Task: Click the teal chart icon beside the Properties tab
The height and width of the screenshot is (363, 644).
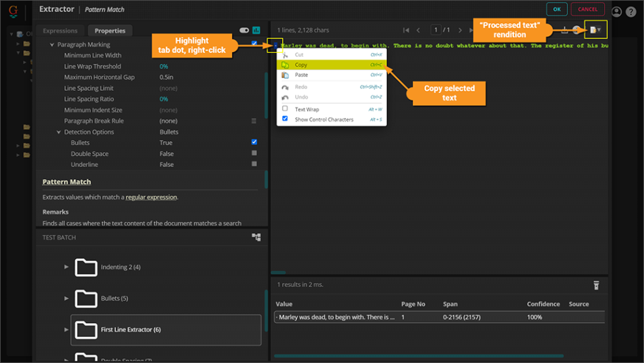Action: [256, 31]
